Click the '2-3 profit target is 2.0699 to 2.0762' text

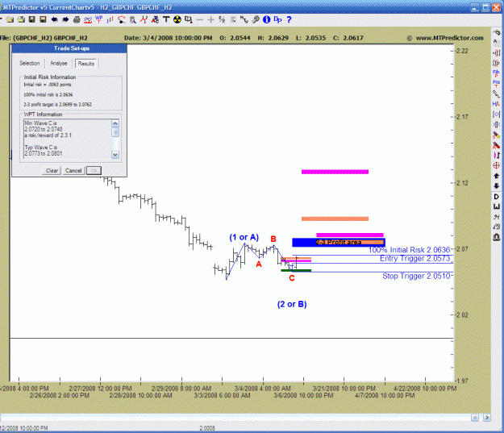(x=57, y=105)
